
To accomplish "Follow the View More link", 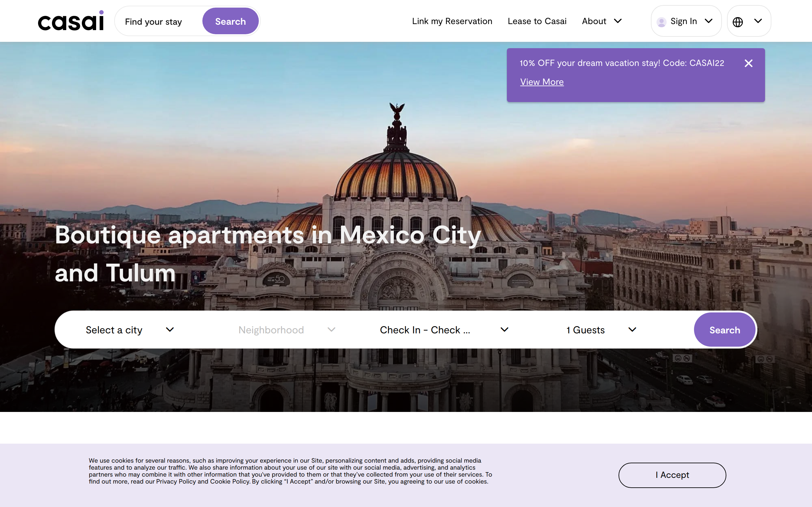I will click(541, 82).
